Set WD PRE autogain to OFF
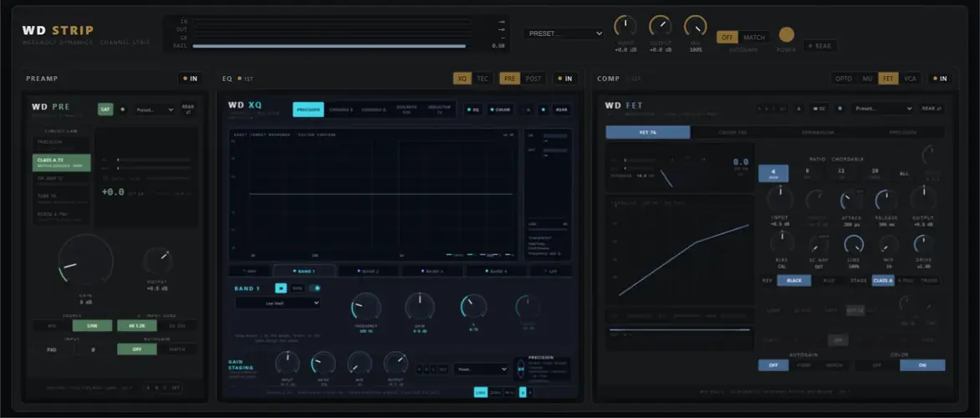Viewport: 980px width, 418px height. click(137, 349)
